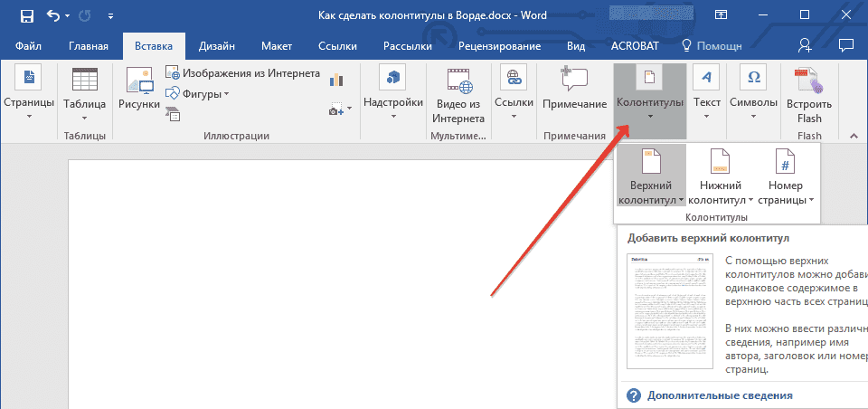Open the undo history dropdown arrow

[68, 16]
